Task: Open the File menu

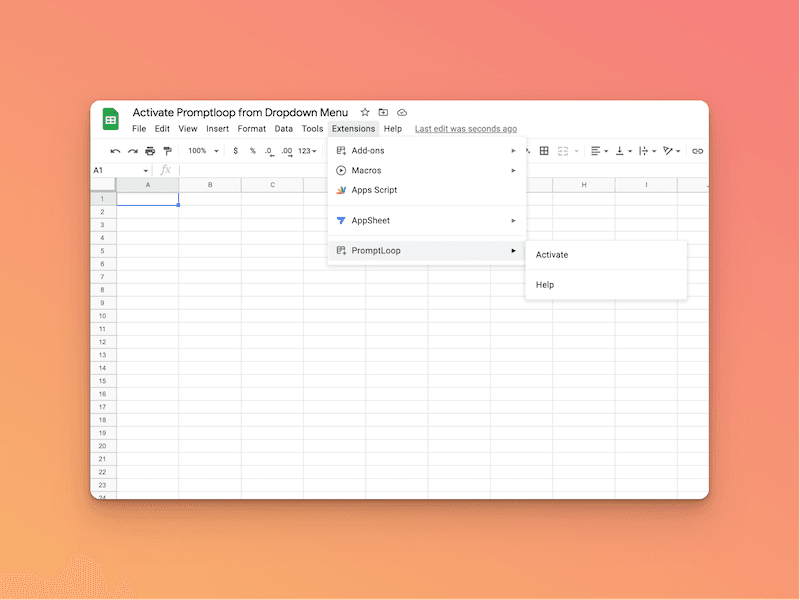Action: tap(139, 129)
